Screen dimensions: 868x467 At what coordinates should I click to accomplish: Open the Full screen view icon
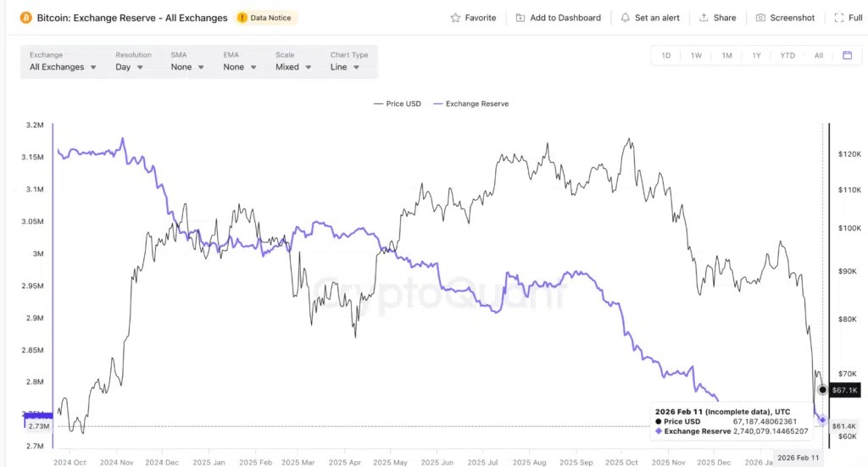click(838, 18)
